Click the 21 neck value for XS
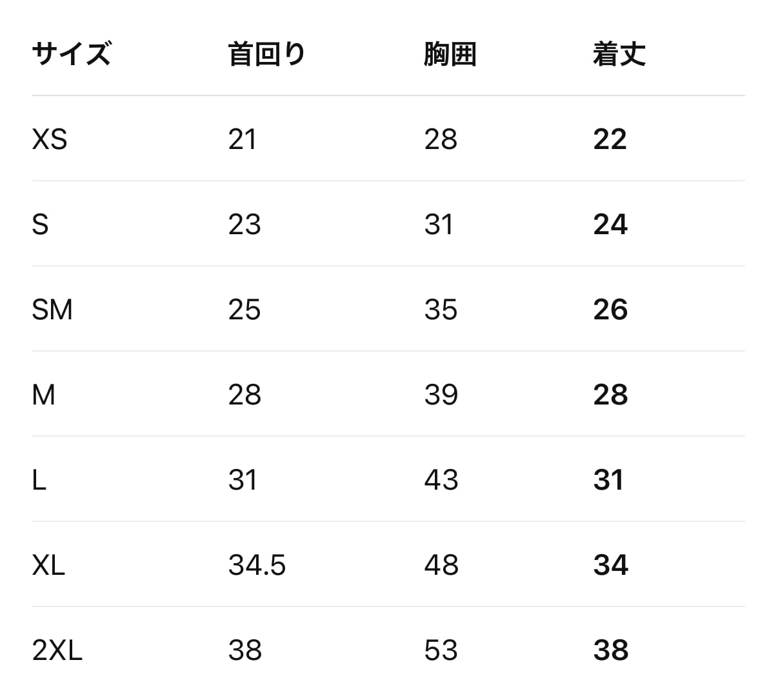 coord(243,139)
